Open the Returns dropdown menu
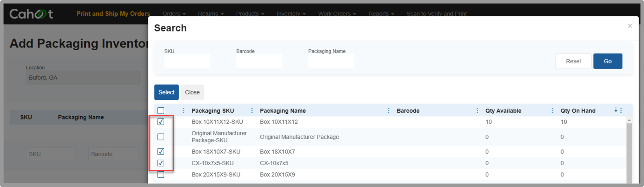Image resolution: width=644 pixels, height=187 pixels. tap(211, 14)
